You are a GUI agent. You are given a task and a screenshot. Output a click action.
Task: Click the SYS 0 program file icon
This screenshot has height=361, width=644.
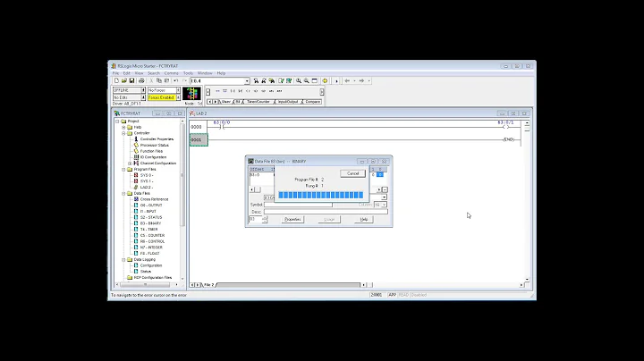coord(136,175)
